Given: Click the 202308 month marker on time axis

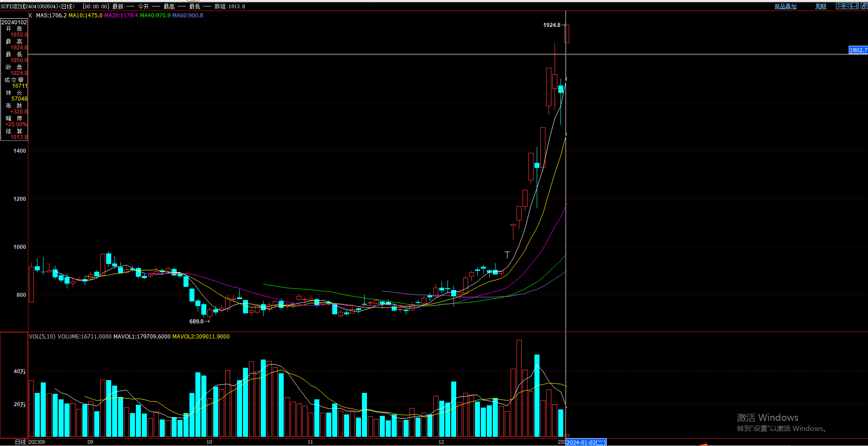Looking at the screenshot, I should 37,442.
